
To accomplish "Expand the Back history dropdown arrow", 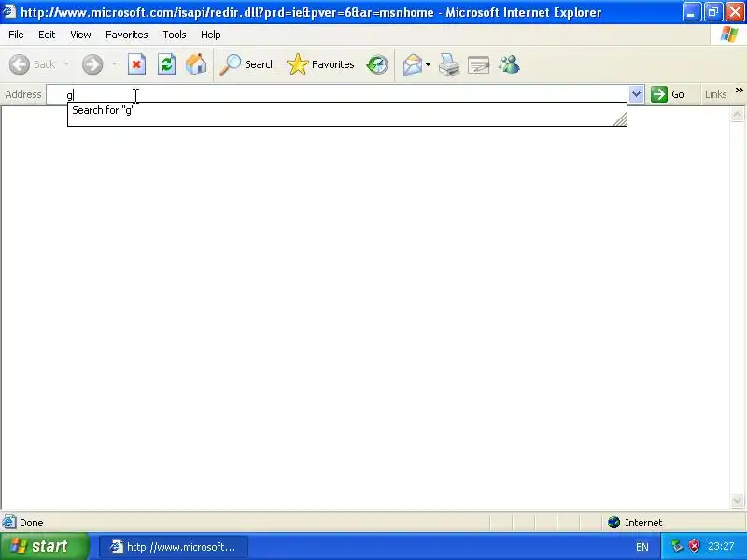I will click(x=66, y=64).
